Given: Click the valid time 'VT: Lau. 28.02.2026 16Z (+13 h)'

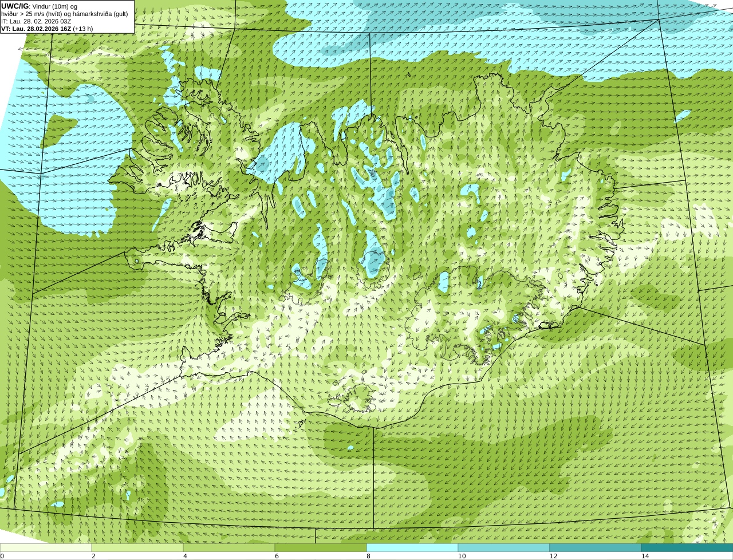Looking at the screenshot, I should (47, 29).
